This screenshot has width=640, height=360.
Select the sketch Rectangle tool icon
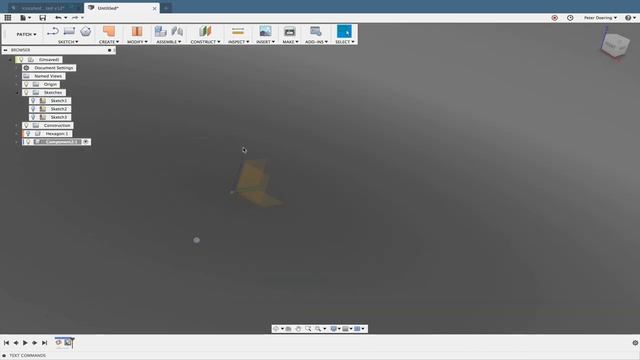(69, 31)
